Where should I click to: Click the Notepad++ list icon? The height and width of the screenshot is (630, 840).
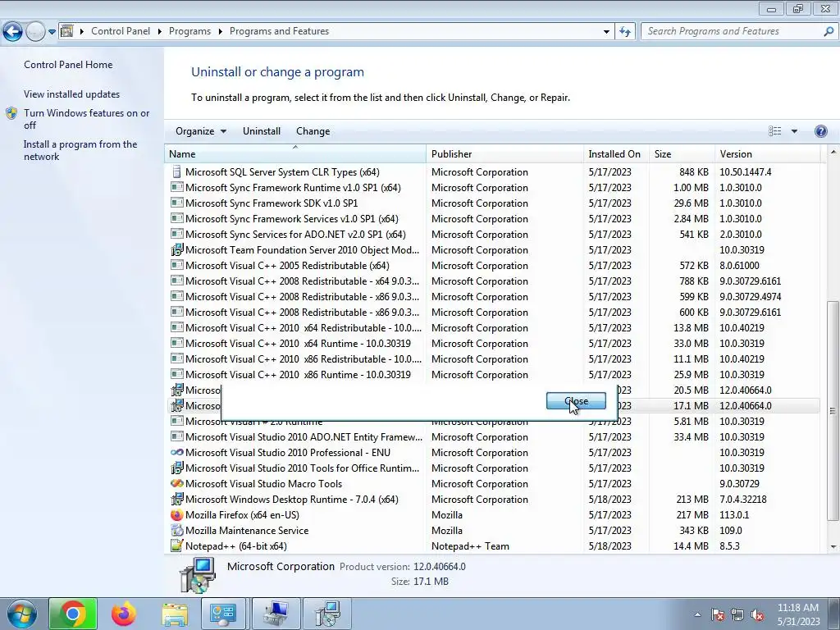pos(176,546)
